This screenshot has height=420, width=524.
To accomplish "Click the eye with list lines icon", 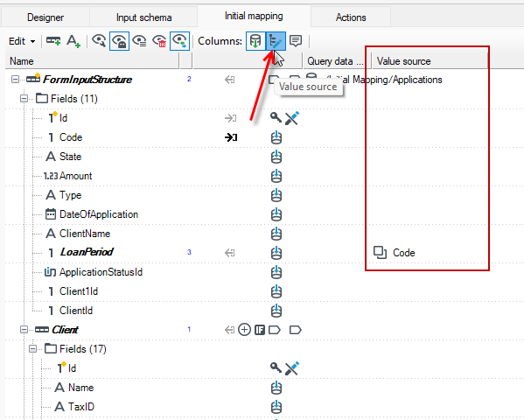I will coord(139,41).
